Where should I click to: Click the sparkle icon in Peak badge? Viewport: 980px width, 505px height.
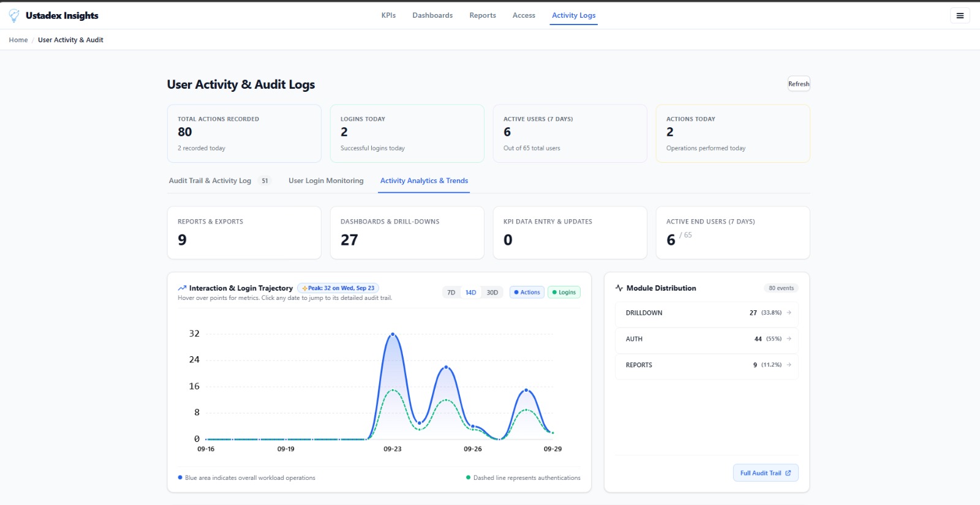(304, 288)
